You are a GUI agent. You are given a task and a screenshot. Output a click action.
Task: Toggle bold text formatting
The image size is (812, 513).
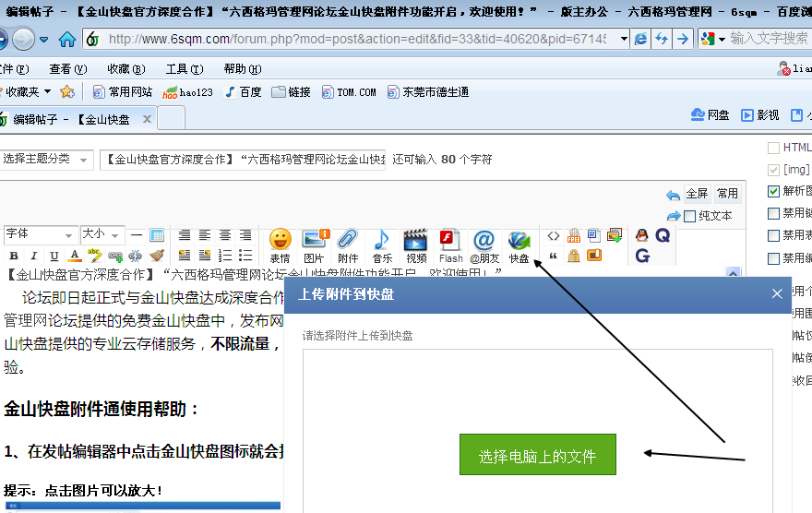pos(14,256)
